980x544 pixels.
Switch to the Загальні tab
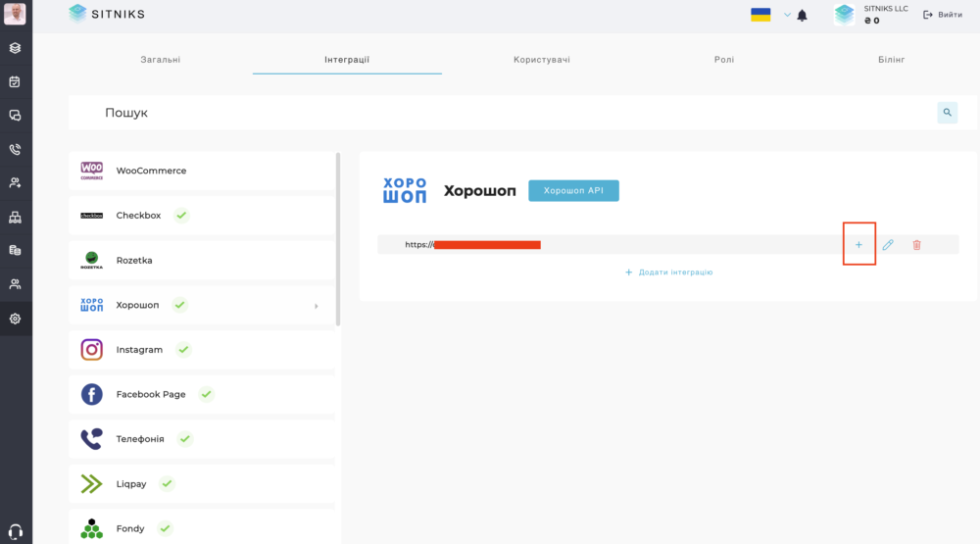[161, 60]
